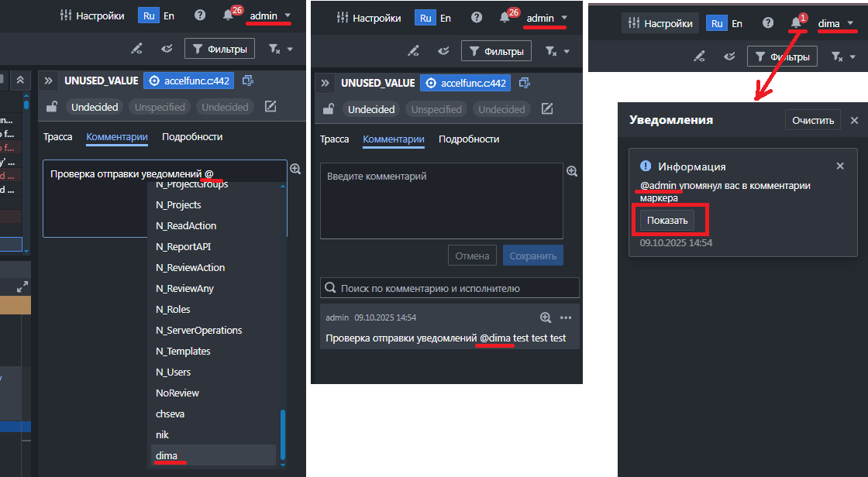Choose nik in the mention suggestions
Viewport: 868px width, 477px height.
click(162, 434)
